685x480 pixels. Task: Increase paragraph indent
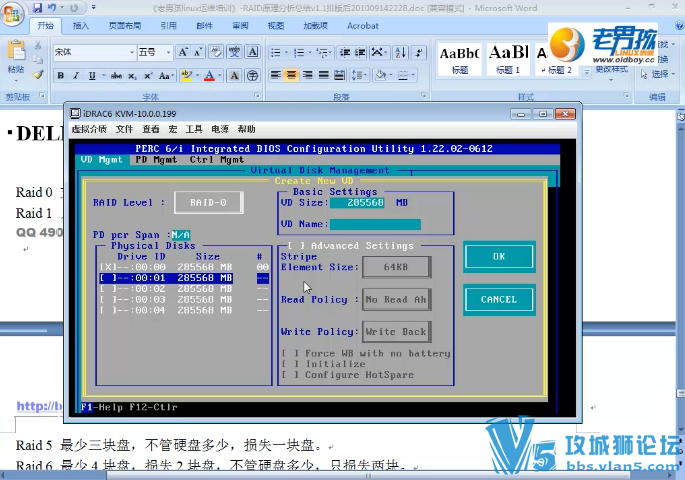360,53
